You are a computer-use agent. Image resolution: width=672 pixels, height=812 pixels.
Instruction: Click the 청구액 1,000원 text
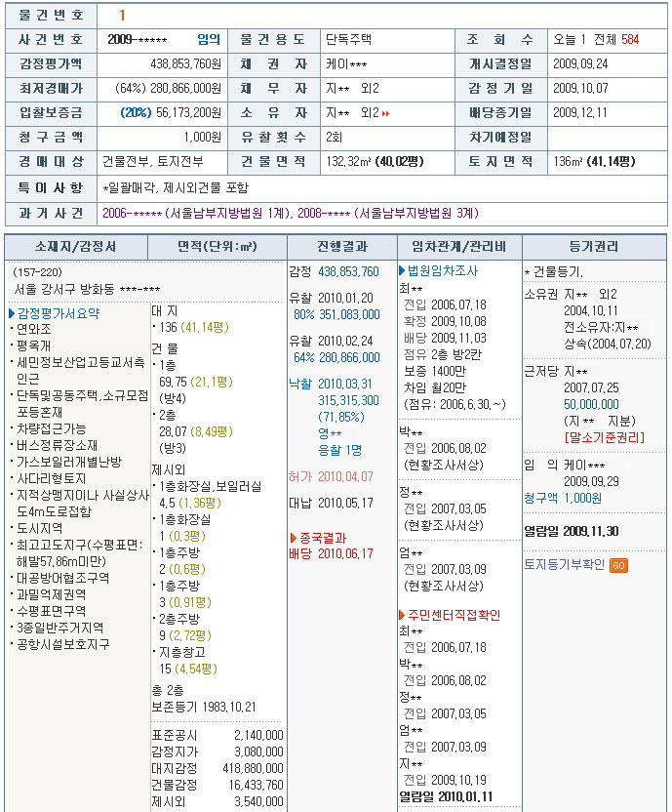[x=563, y=498]
